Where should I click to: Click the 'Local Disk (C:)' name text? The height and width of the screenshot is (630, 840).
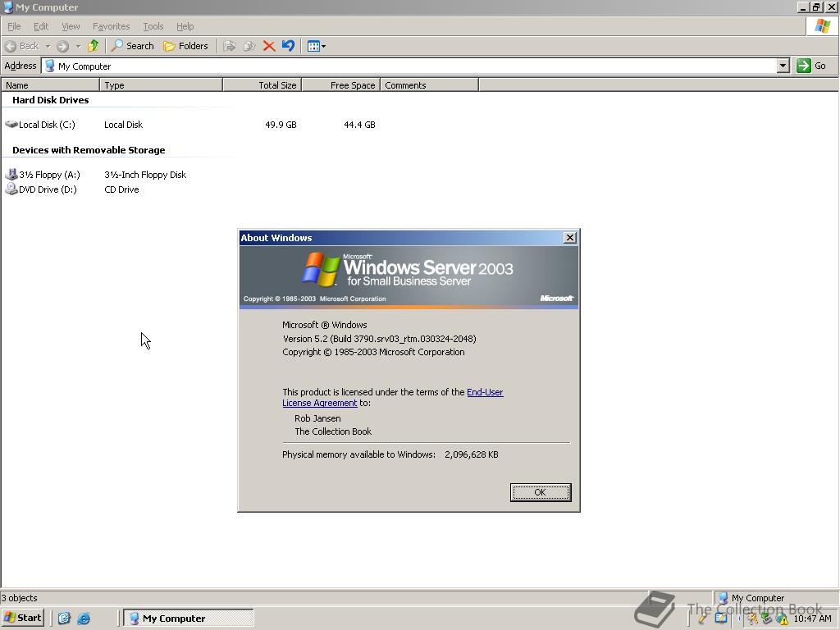[47, 125]
